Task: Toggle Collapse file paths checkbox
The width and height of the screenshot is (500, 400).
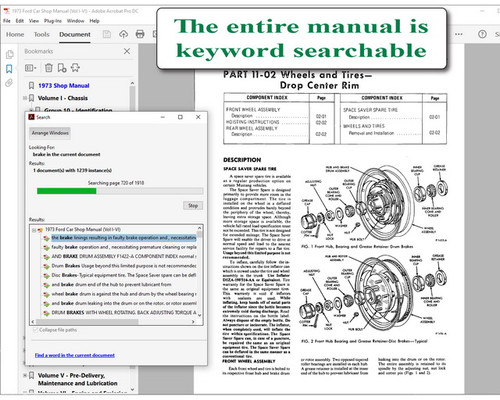Action: 35,330
